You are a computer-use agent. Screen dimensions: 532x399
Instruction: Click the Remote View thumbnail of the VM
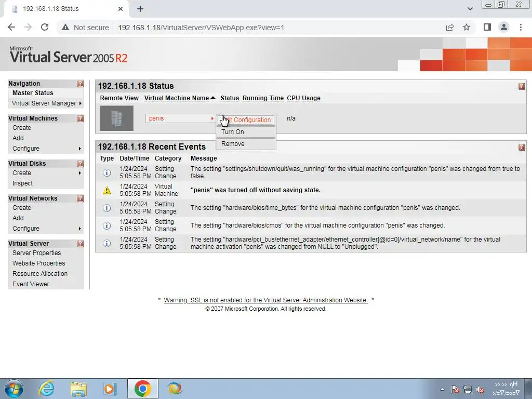(x=117, y=118)
